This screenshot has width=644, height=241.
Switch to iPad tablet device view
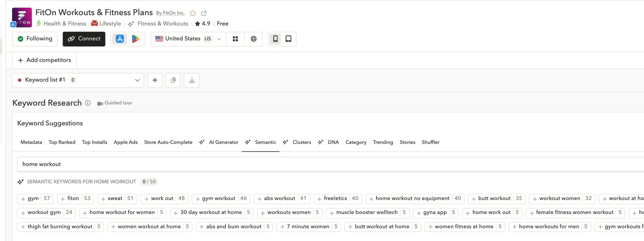288,39
